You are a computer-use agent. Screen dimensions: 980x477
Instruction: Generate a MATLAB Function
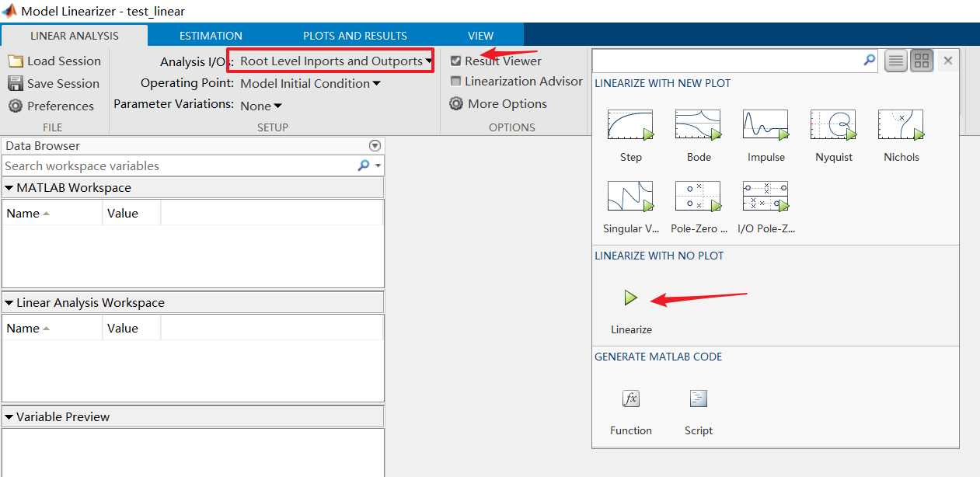[630, 399]
